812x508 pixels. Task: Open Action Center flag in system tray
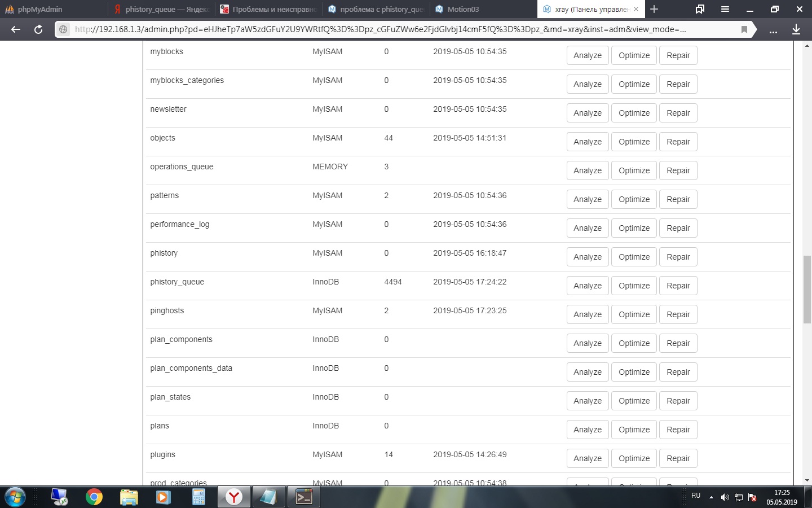(752, 497)
